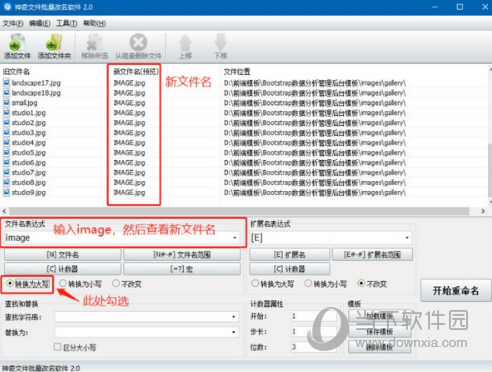The height and width of the screenshot is (372, 492).
Task: Click the 文件位置 column header
Action: [x=237, y=72]
